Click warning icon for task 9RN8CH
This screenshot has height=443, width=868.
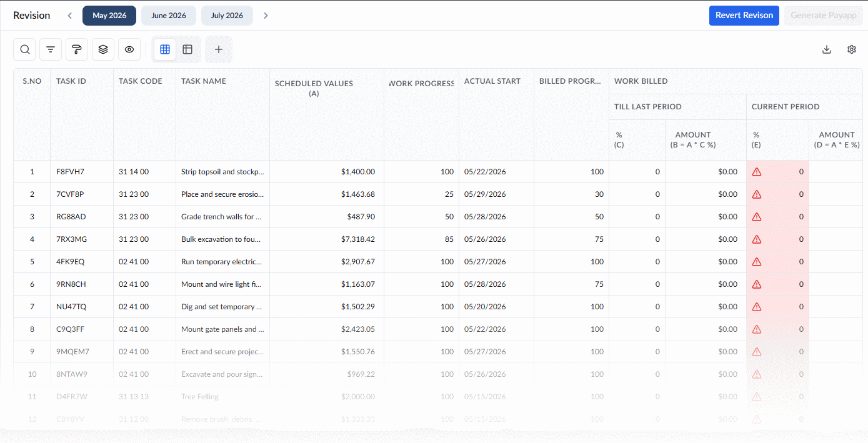tap(757, 284)
